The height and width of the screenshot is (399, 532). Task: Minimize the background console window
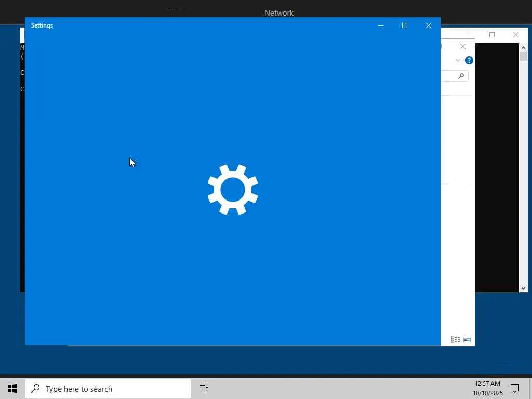[x=469, y=35]
